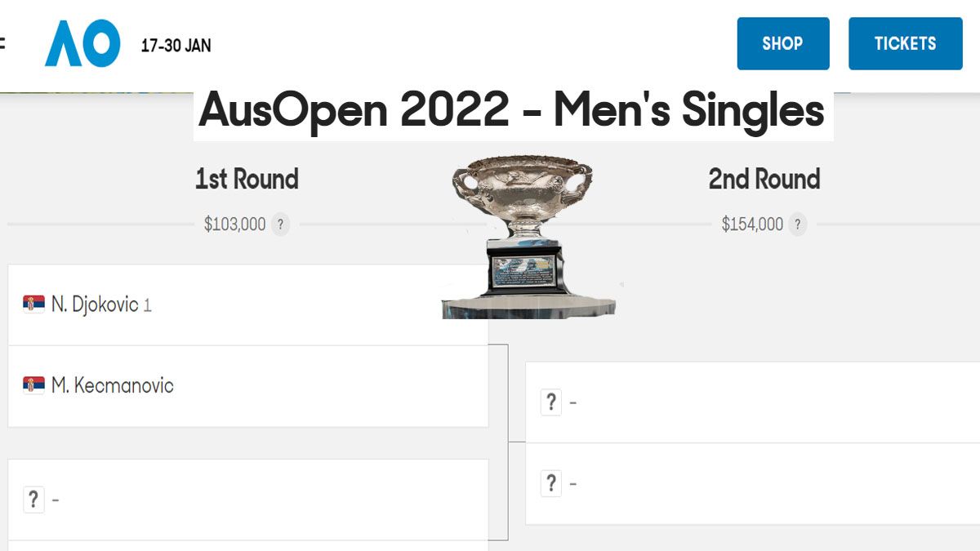This screenshot has height=551, width=980.
Task: Click the Serbian flag beside M. Kecmanovic
Action: pyautogui.click(x=33, y=386)
